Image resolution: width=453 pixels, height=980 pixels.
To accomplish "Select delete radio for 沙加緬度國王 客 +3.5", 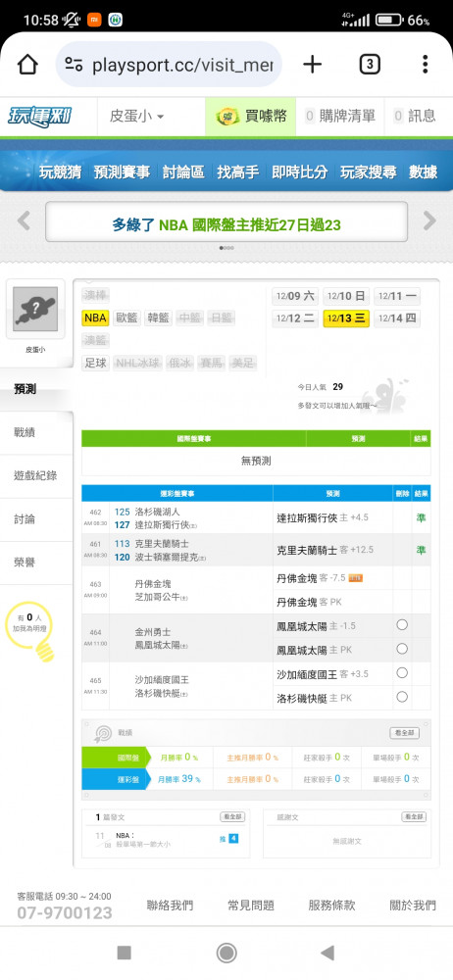I will pyautogui.click(x=402, y=672).
